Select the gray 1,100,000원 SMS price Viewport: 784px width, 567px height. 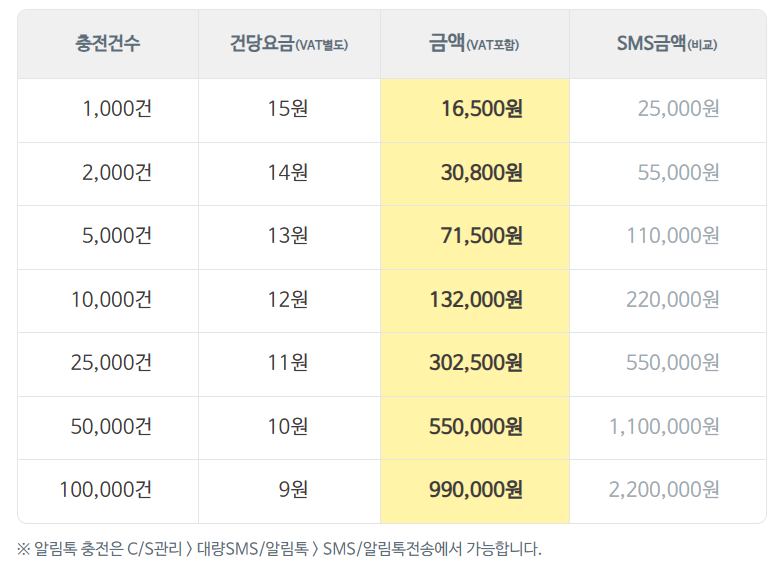664,427
